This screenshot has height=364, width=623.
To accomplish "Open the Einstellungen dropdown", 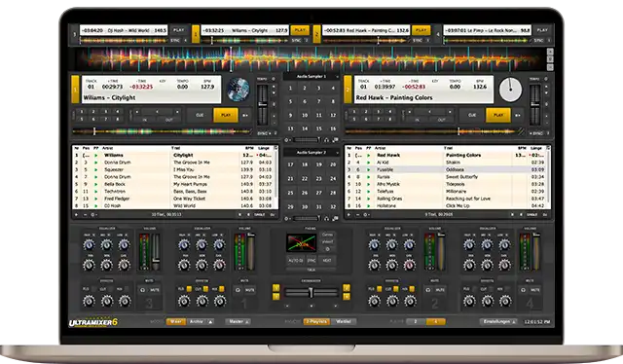I will pyautogui.click(x=499, y=321).
